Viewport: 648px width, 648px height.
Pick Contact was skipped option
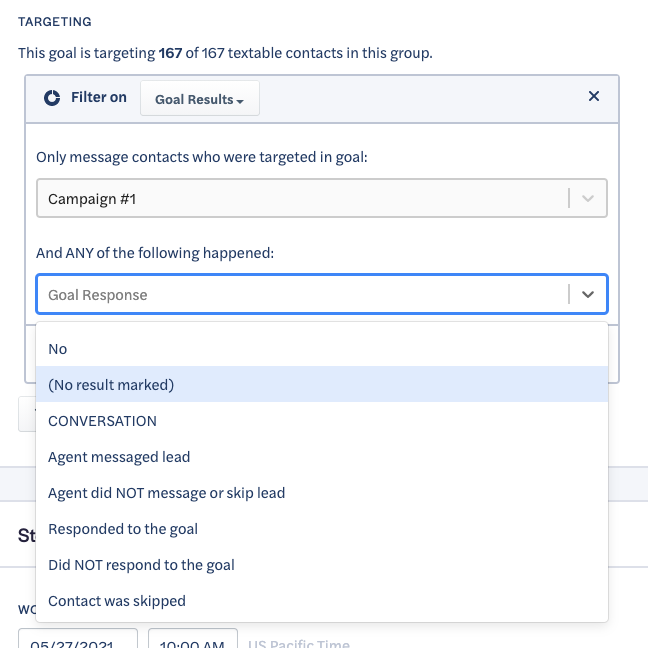322,600
